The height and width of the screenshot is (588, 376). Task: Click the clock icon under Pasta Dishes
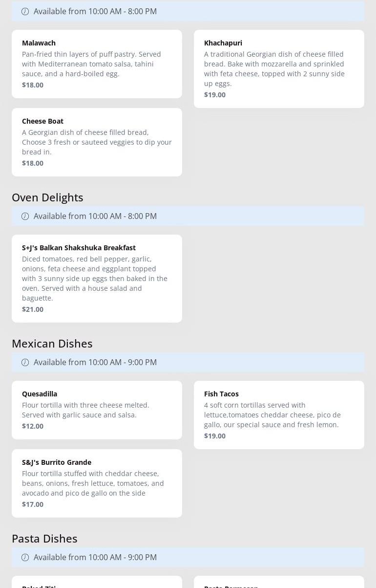point(25,557)
